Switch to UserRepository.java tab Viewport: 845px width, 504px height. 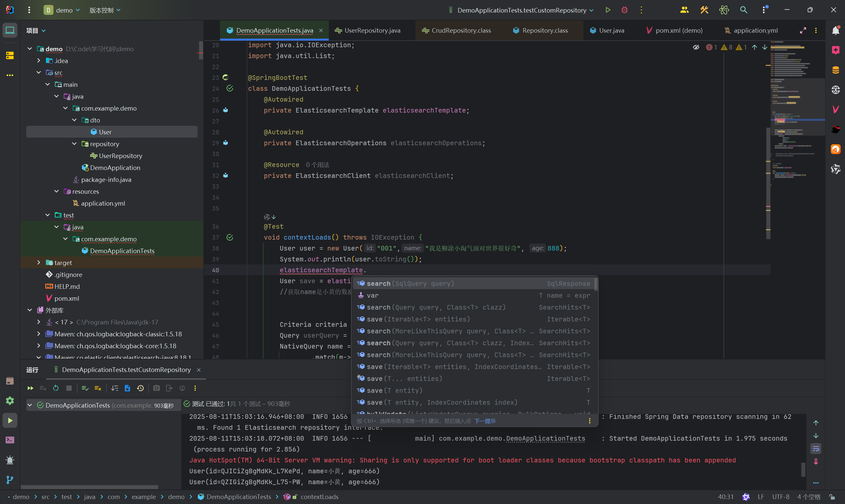pos(368,30)
